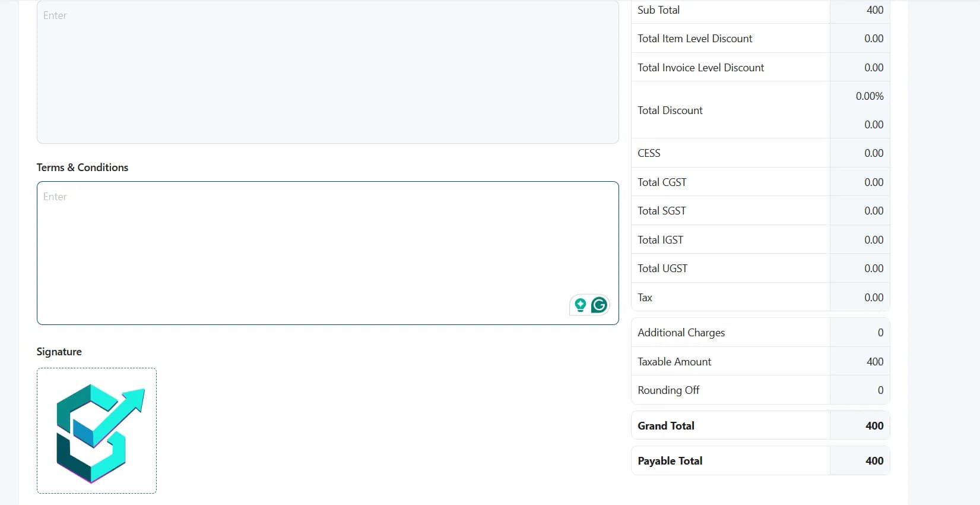Click the Taxable Amount value 400
The width and height of the screenshot is (980, 505).
pyautogui.click(x=874, y=362)
